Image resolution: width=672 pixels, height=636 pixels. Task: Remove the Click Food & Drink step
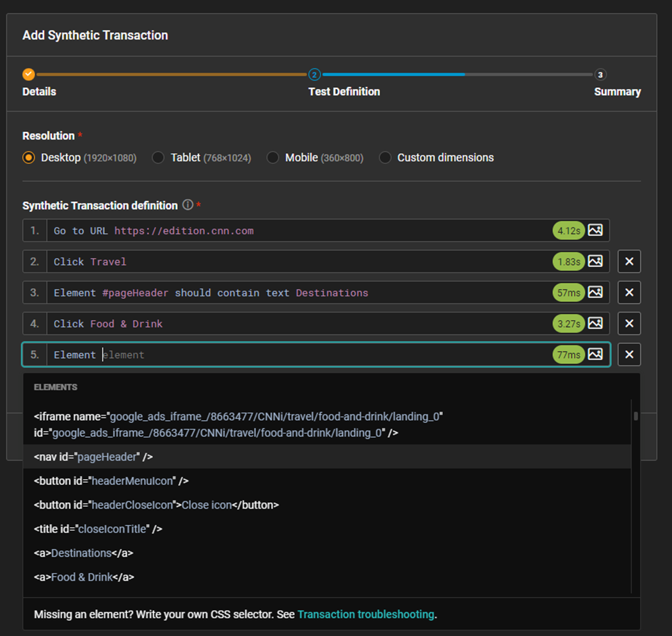coord(629,323)
